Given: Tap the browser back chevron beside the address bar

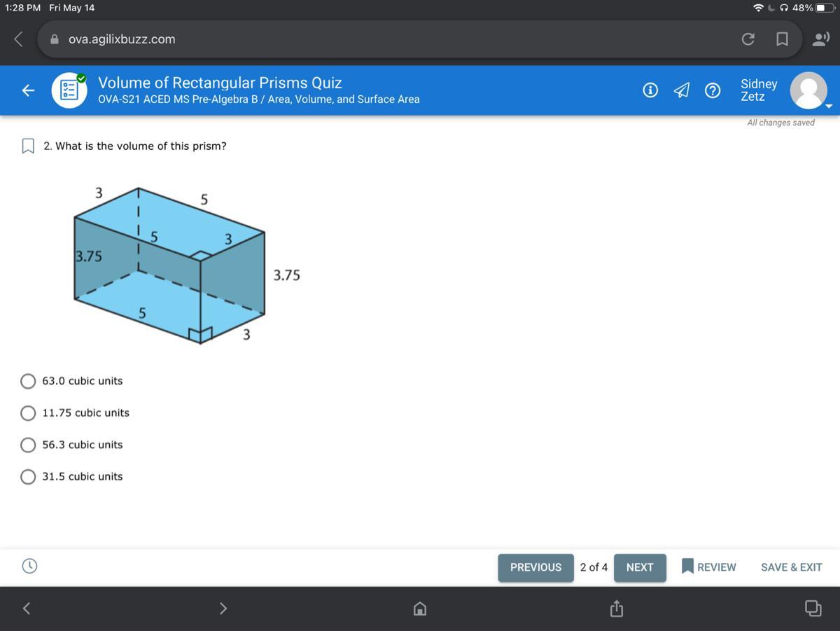Looking at the screenshot, I should [x=19, y=39].
